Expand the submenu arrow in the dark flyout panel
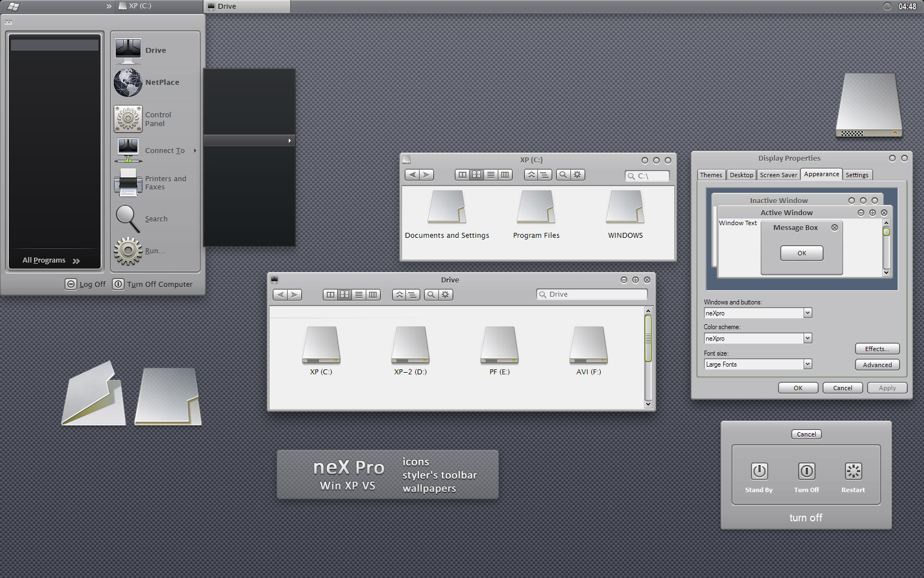The image size is (924, 578). [x=289, y=141]
